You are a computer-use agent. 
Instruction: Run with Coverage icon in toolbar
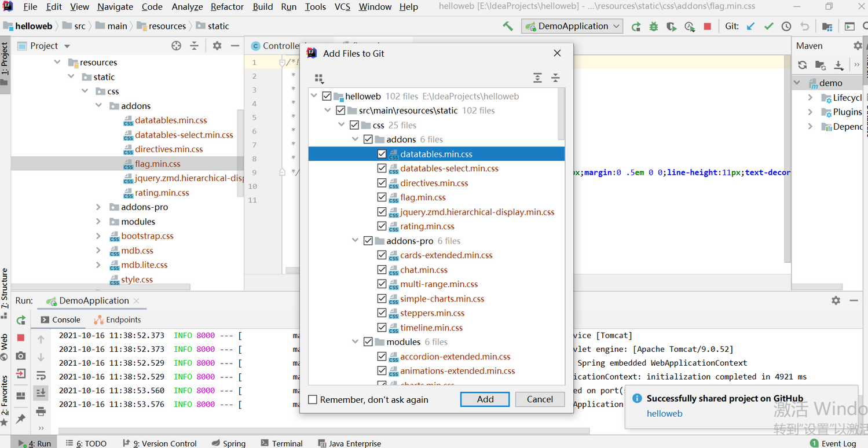click(671, 26)
